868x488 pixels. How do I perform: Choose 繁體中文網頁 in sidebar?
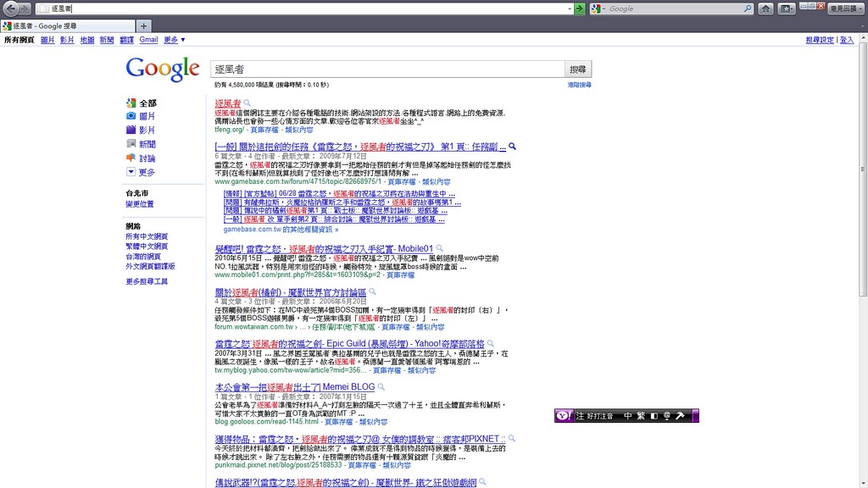coord(147,247)
